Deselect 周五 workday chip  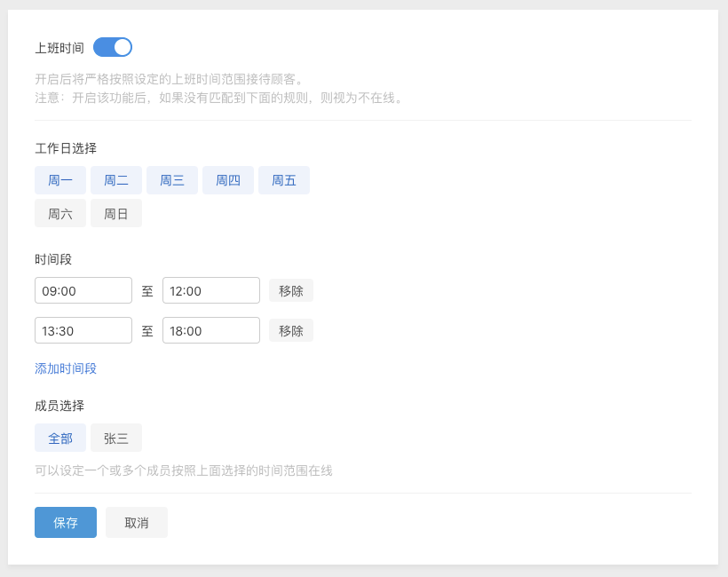point(284,180)
